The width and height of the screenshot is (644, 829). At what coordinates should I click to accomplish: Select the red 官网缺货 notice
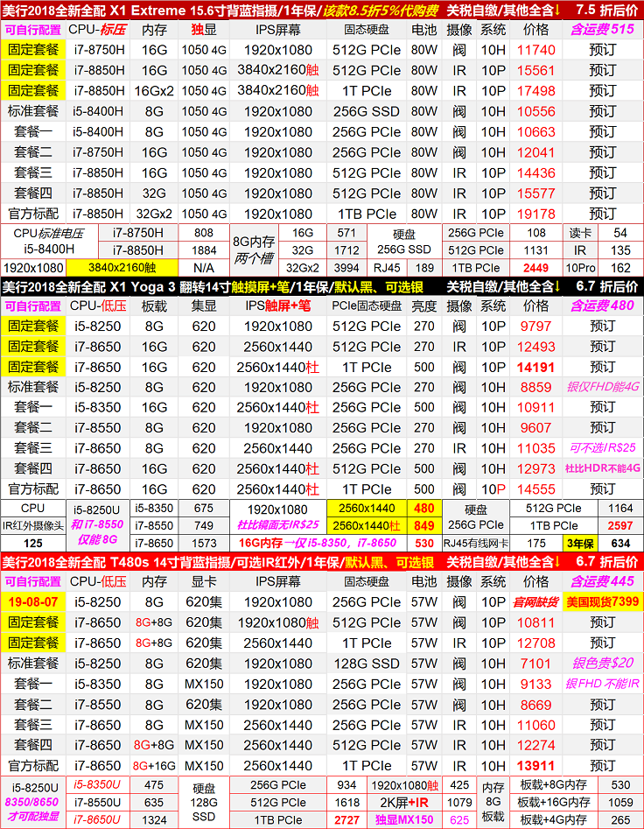coord(536,601)
